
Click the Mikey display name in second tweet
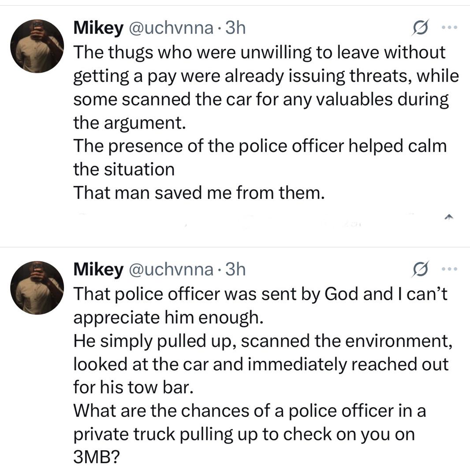pyautogui.click(x=98, y=270)
